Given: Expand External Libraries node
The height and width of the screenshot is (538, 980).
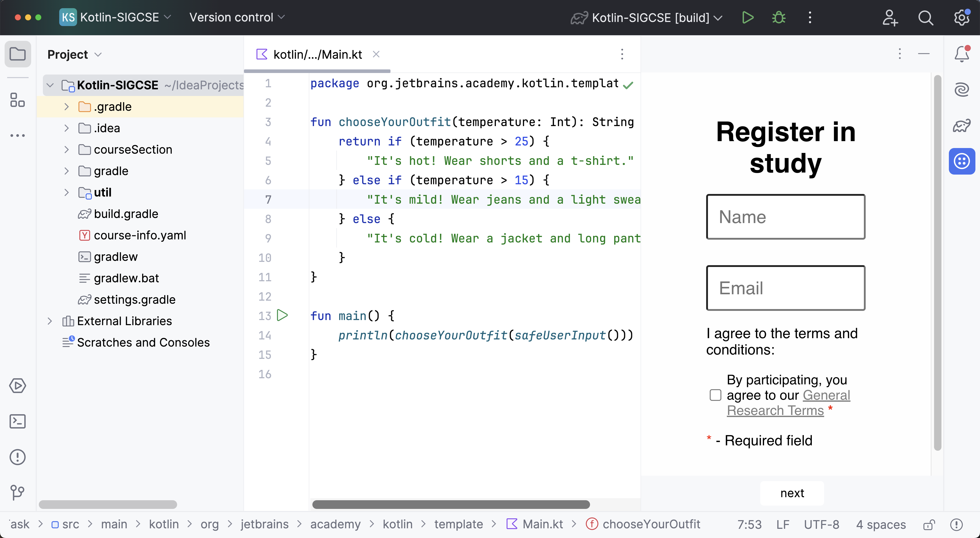Looking at the screenshot, I should pos(50,321).
